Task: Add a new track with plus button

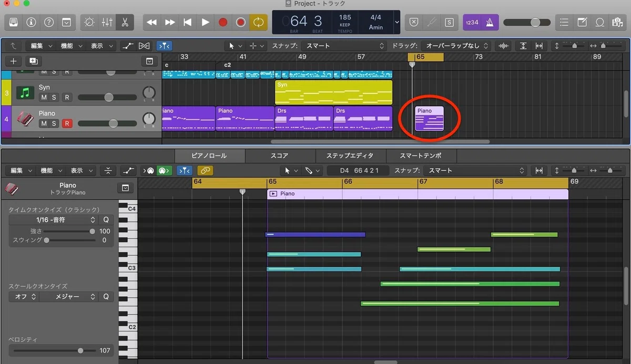Action: (x=14, y=61)
